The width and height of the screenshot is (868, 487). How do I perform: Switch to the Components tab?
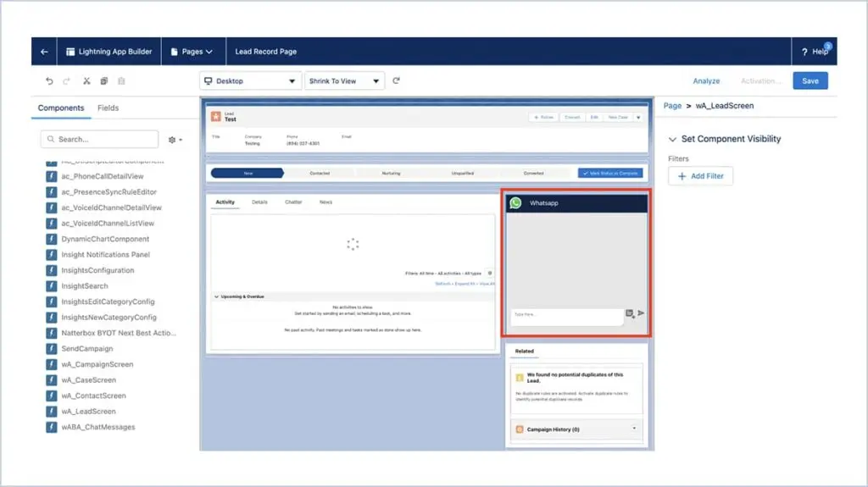pos(61,108)
